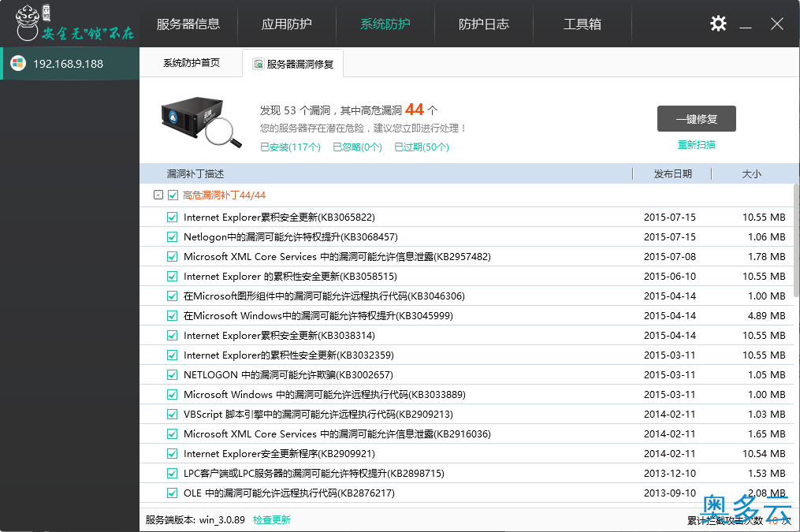Open the 服务器信息 tab

click(188, 24)
